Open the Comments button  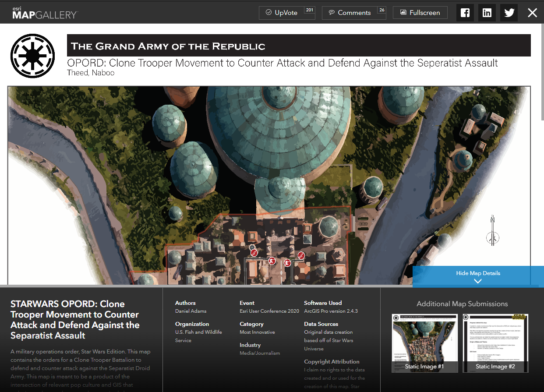pos(354,13)
